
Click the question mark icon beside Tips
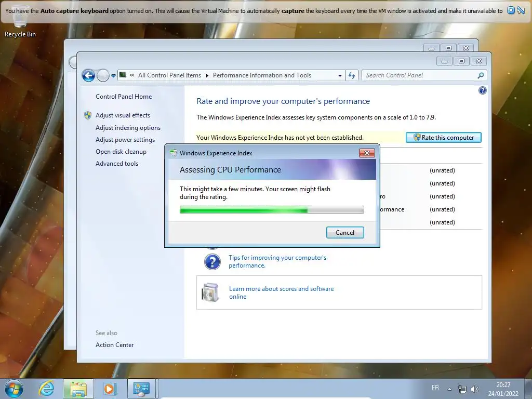click(212, 262)
